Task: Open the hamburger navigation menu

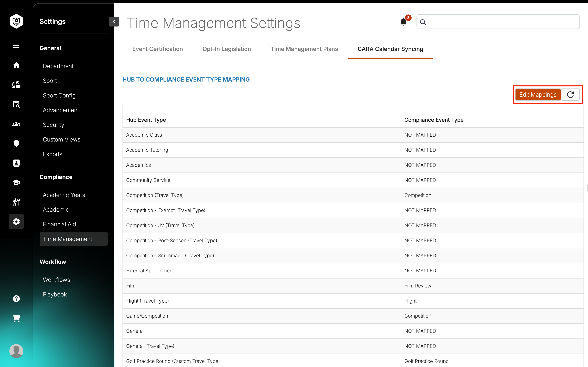Action: pyautogui.click(x=16, y=46)
